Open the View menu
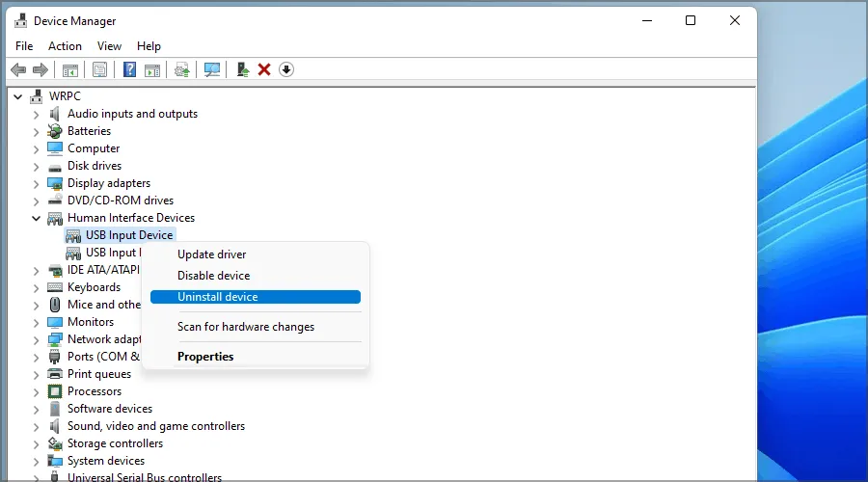Screen dimensions: 868x482 (x=109, y=45)
